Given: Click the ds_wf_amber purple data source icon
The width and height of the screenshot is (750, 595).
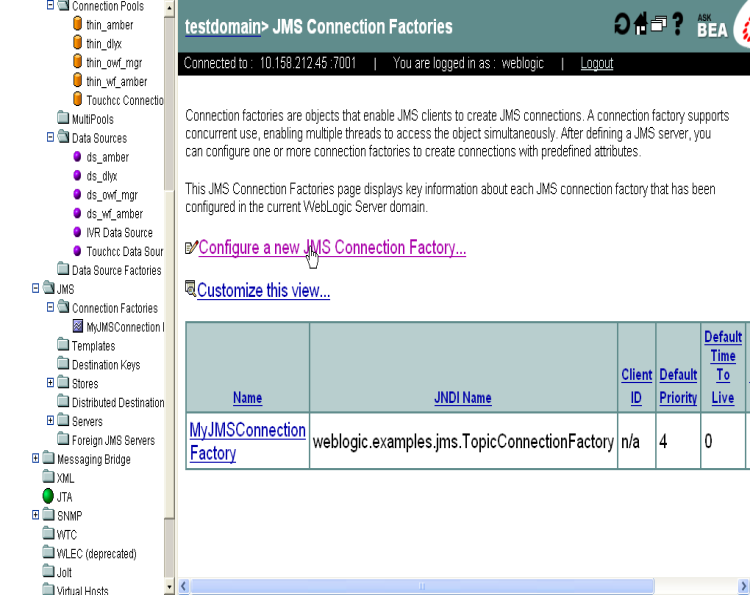Looking at the screenshot, I should [x=77, y=213].
